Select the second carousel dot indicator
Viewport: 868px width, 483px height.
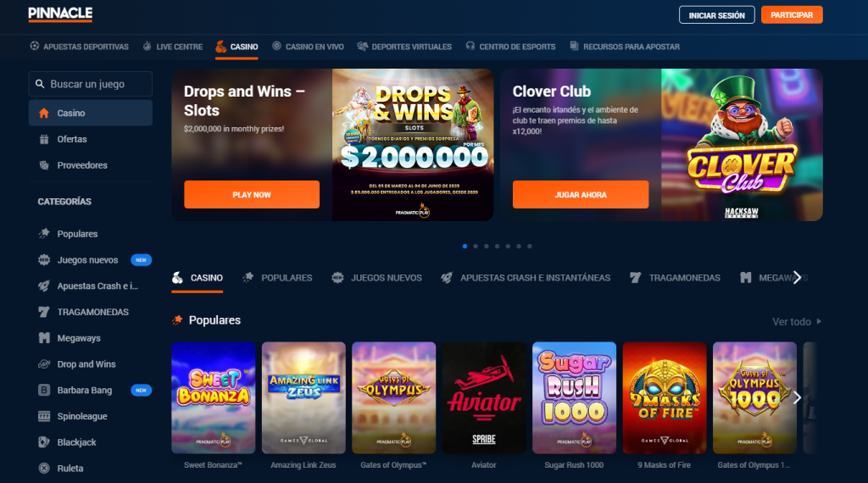tap(476, 247)
